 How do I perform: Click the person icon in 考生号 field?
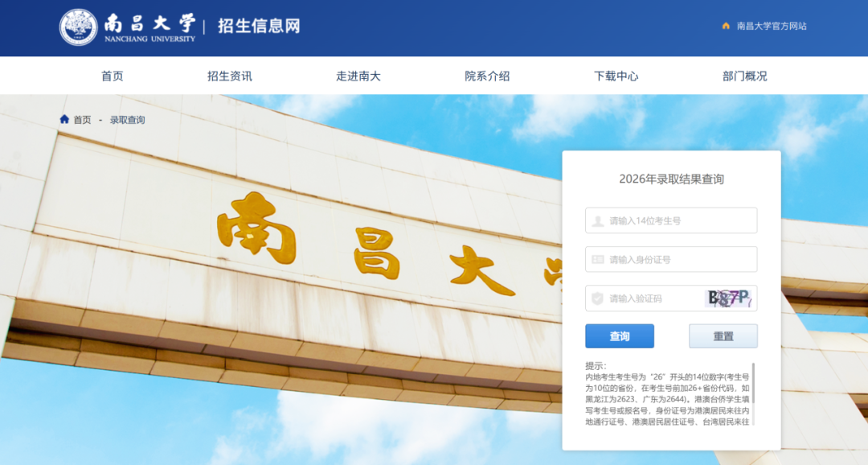pos(598,220)
